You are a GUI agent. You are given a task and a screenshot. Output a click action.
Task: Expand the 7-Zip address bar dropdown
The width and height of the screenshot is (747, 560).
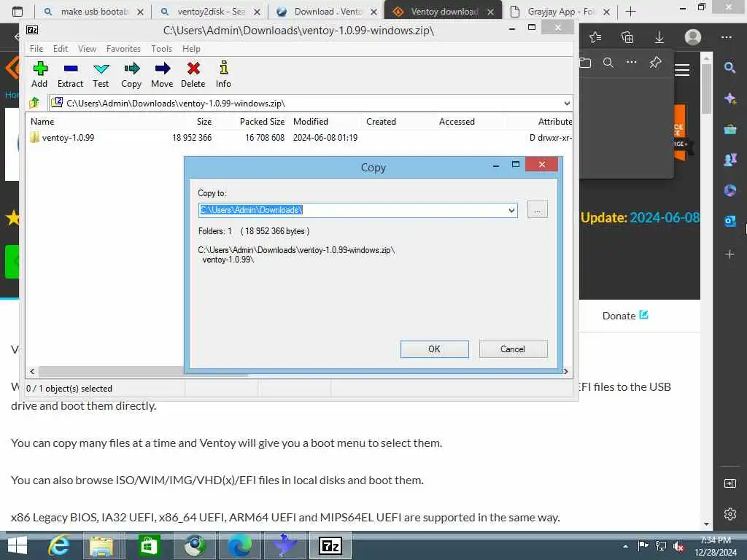(566, 103)
